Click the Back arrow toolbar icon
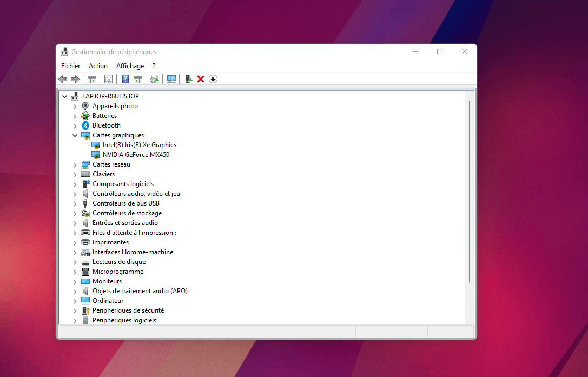588x377 pixels. coord(63,79)
